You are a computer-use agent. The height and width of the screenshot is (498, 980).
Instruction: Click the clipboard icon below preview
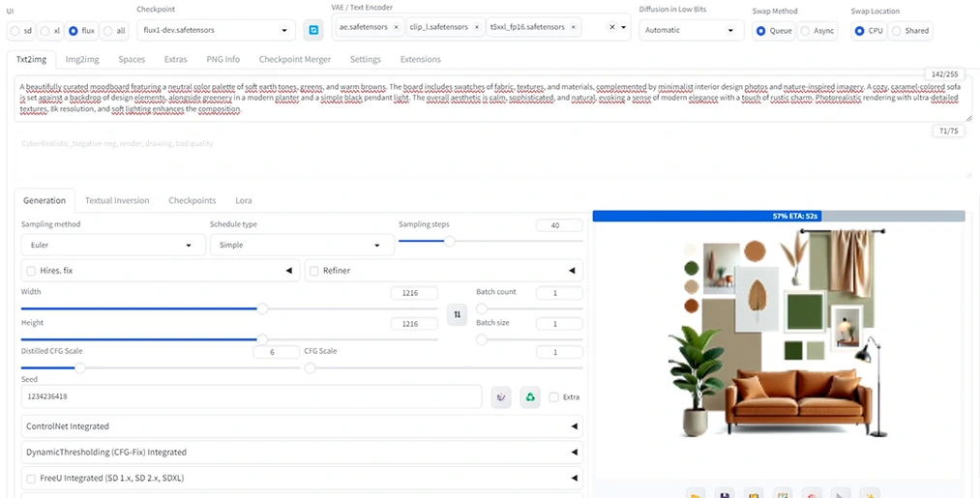754,494
